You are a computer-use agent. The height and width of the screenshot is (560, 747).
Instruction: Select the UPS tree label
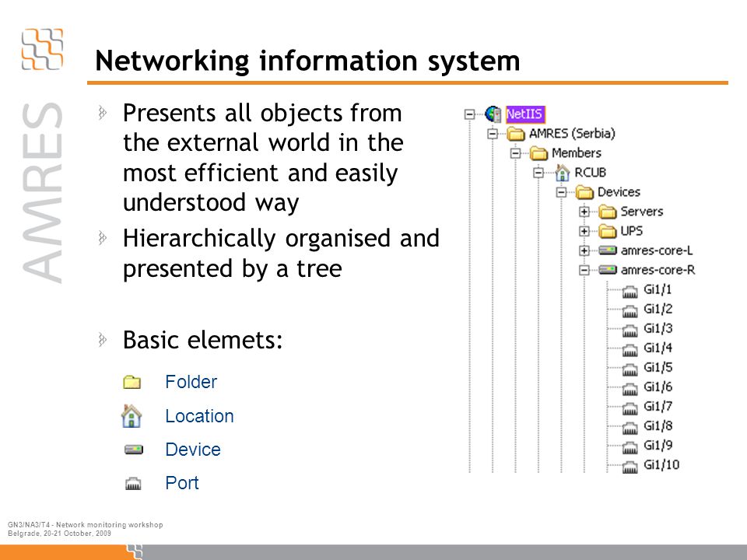click(x=632, y=231)
